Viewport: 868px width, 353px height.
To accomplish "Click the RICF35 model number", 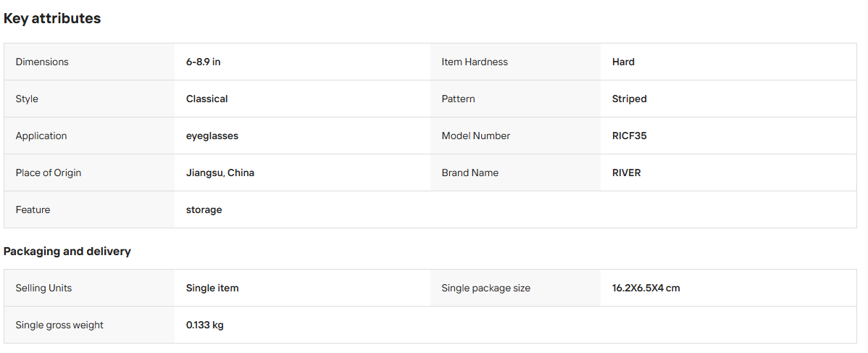I will (x=630, y=136).
